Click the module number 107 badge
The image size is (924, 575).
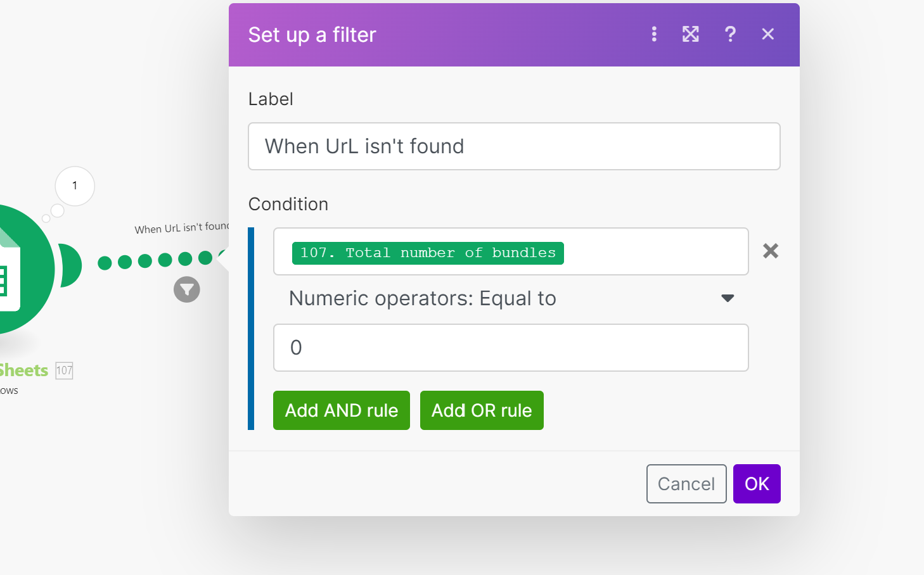pos(64,370)
